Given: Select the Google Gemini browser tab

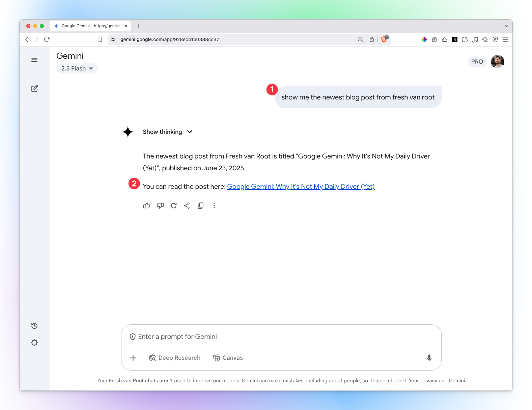Looking at the screenshot, I should coord(90,26).
